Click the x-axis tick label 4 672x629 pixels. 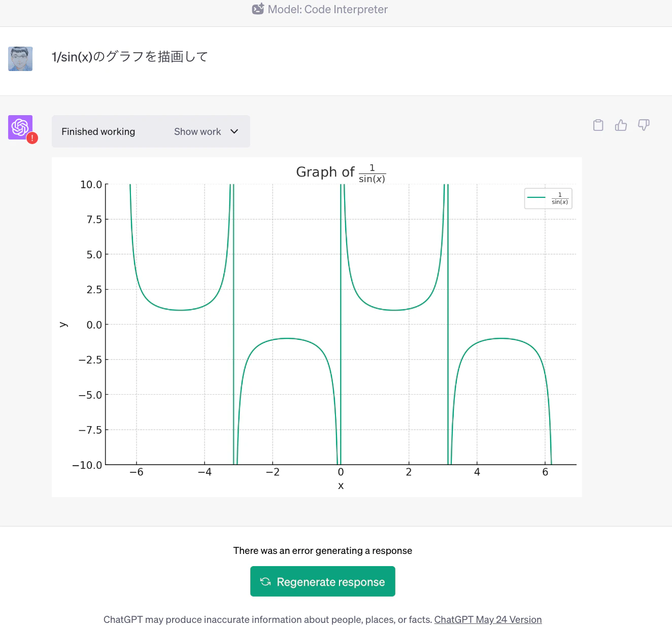477,472
